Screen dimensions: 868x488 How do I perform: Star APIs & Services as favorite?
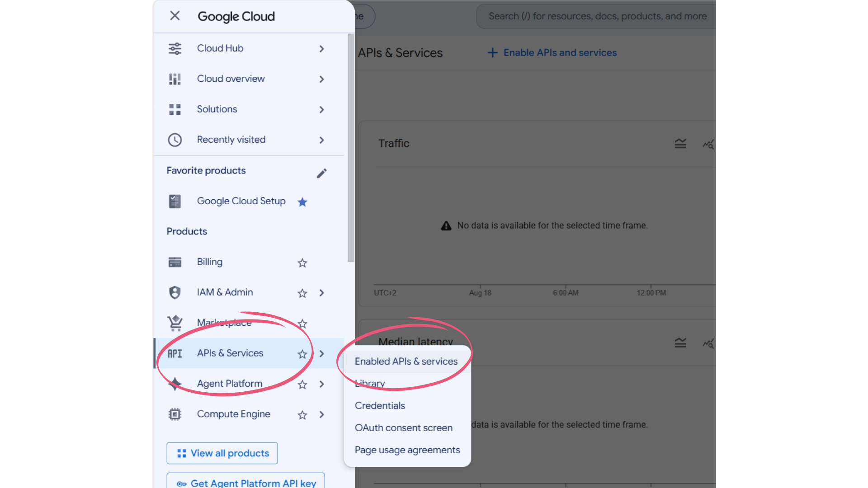pos(302,354)
